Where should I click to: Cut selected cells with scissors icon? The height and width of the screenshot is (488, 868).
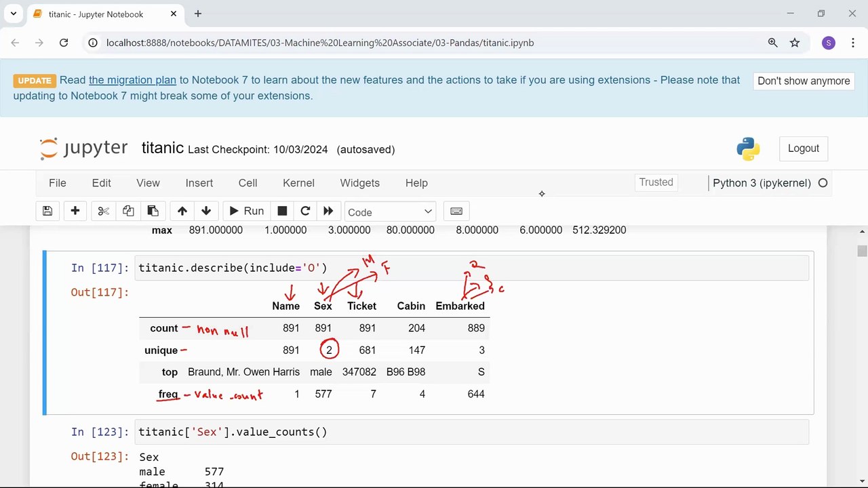[103, 211]
